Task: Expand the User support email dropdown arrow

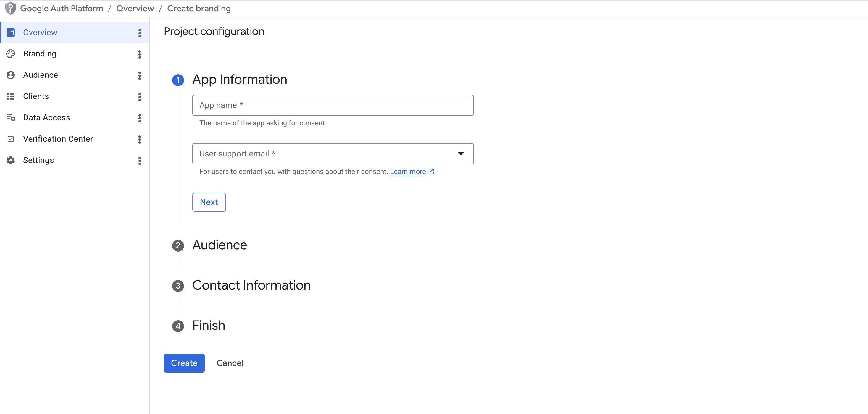Action: tap(461, 153)
